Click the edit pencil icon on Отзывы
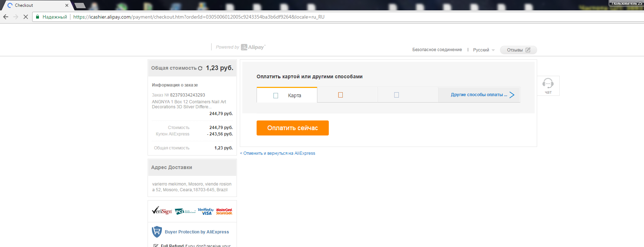The width and height of the screenshot is (644, 247). (x=528, y=50)
